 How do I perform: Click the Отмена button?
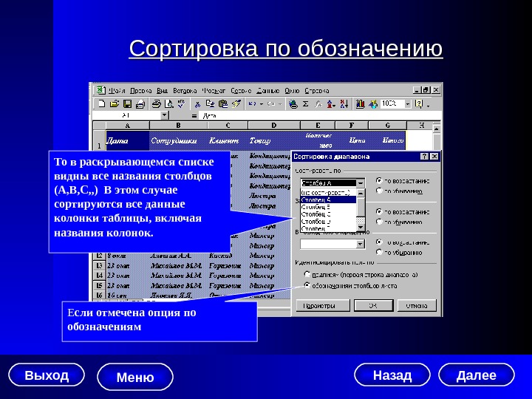click(x=417, y=306)
